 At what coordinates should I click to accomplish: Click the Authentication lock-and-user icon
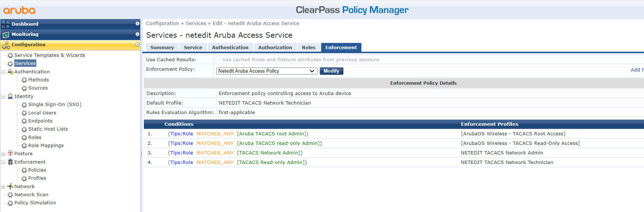[x=10, y=72]
